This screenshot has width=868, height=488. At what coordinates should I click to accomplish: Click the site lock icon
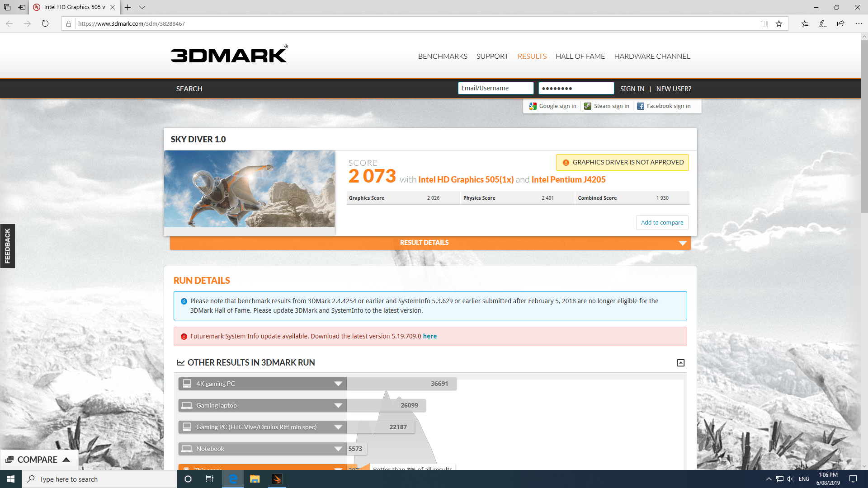(x=69, y=23)
